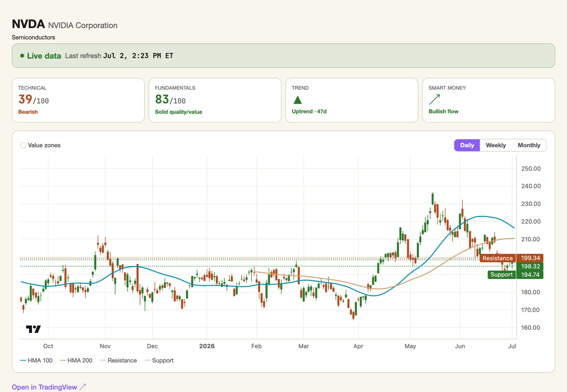
Task: Click the Uptrend · 47d label
Action: coord(309,111)
